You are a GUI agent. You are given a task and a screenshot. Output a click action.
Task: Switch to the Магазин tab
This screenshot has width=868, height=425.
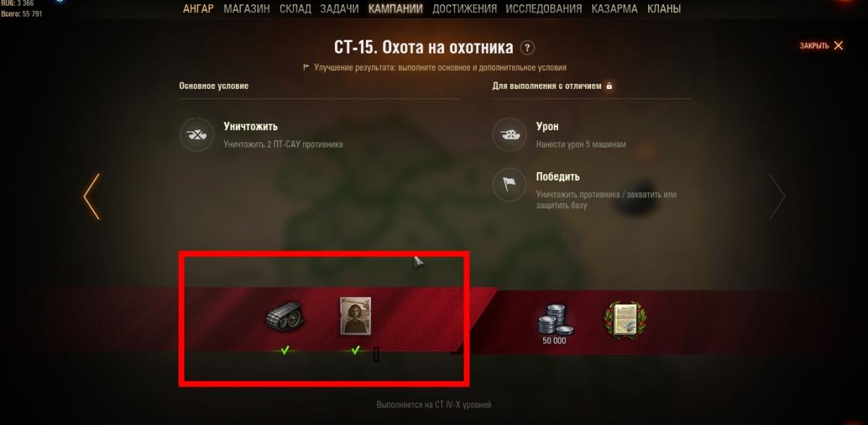(x=247, y=9)
